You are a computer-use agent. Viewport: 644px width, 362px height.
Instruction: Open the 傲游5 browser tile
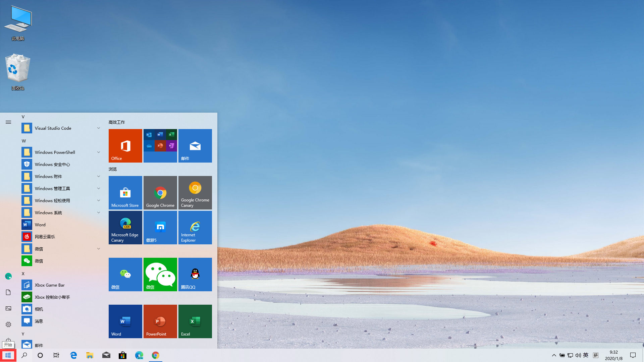[160, 228]
